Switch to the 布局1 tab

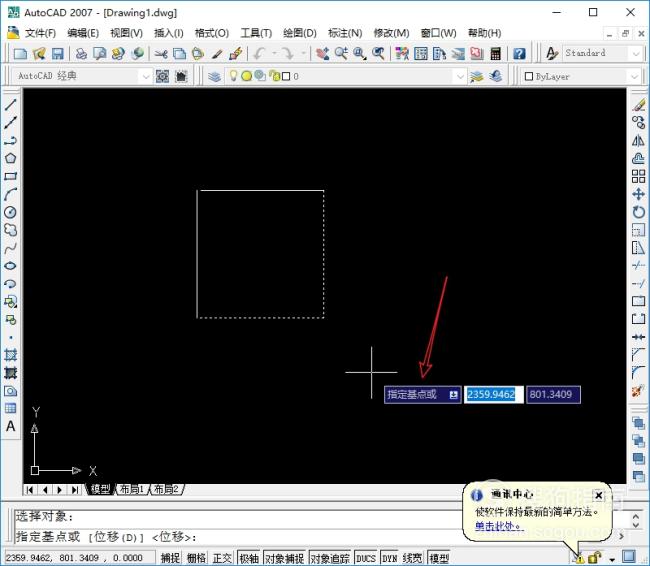[x=131, y=489]
